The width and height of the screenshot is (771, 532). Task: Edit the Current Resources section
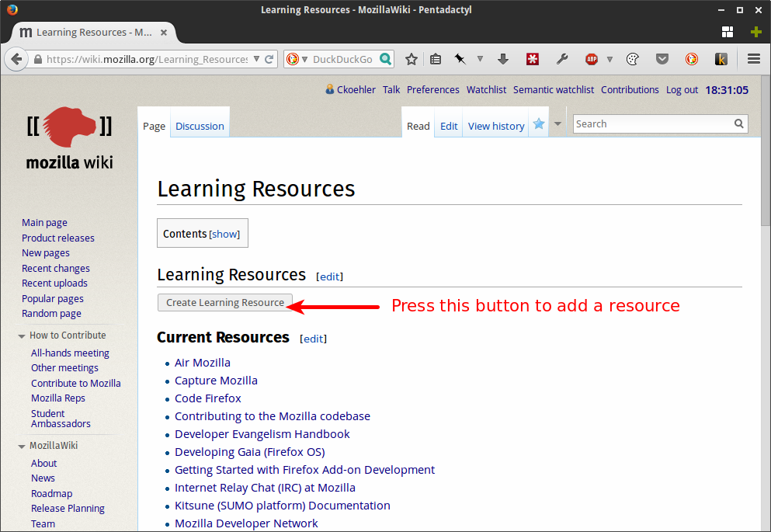[313, 339]
